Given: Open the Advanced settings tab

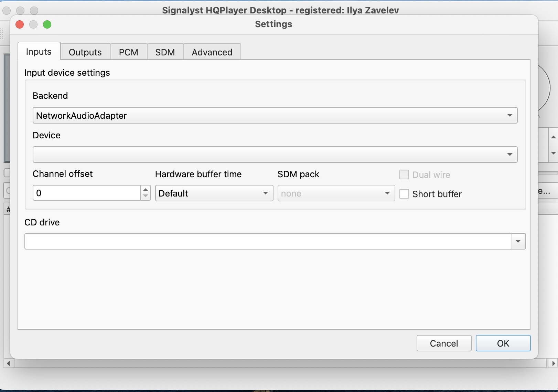Looking at the screenshot, I should 212,52.
